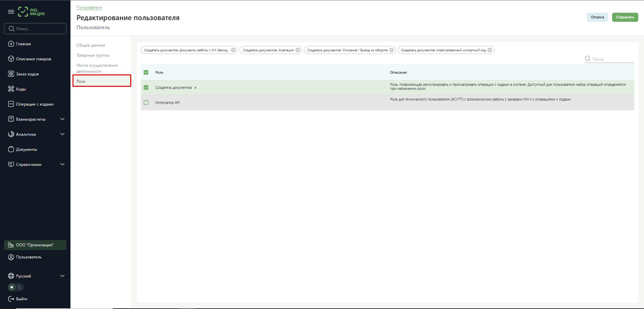Expand the Создатель документов sub-roles arrow

click(x=196, y=88)
